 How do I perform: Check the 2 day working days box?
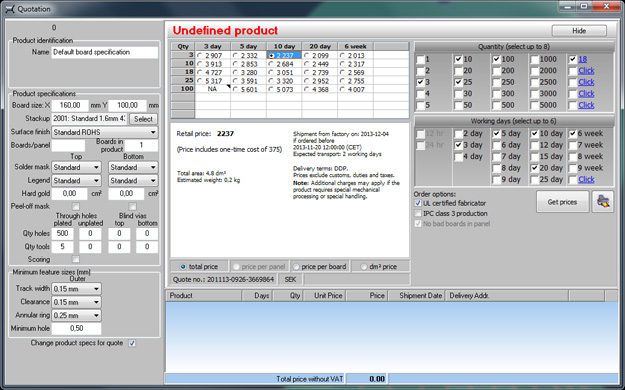[458, 134]
